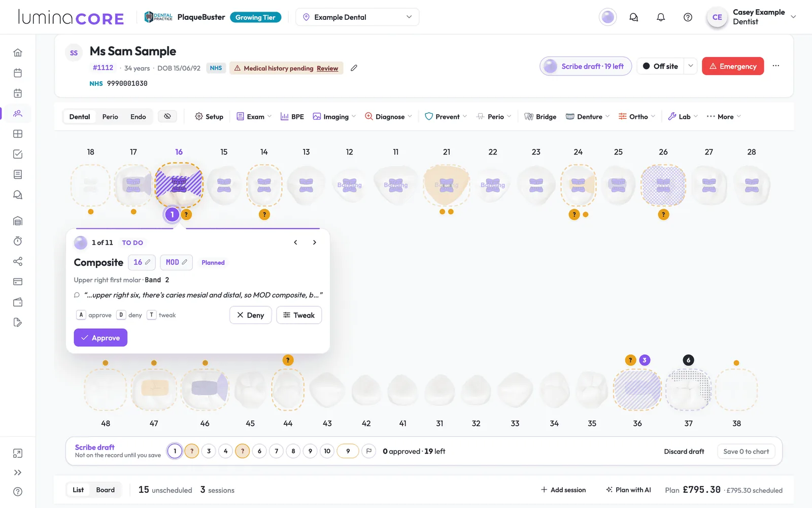Open the More toolbar menu
Screen dimensions: 812x508
(724, 116)
